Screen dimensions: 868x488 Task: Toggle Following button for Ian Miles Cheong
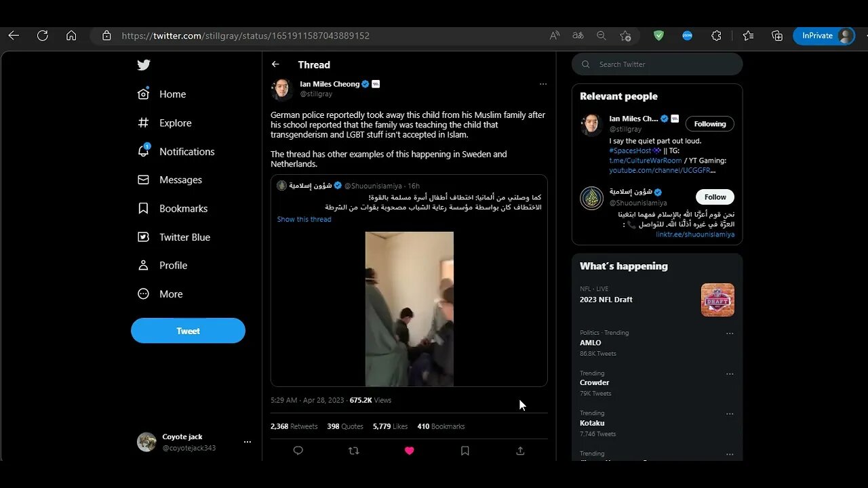pos(710,124)
